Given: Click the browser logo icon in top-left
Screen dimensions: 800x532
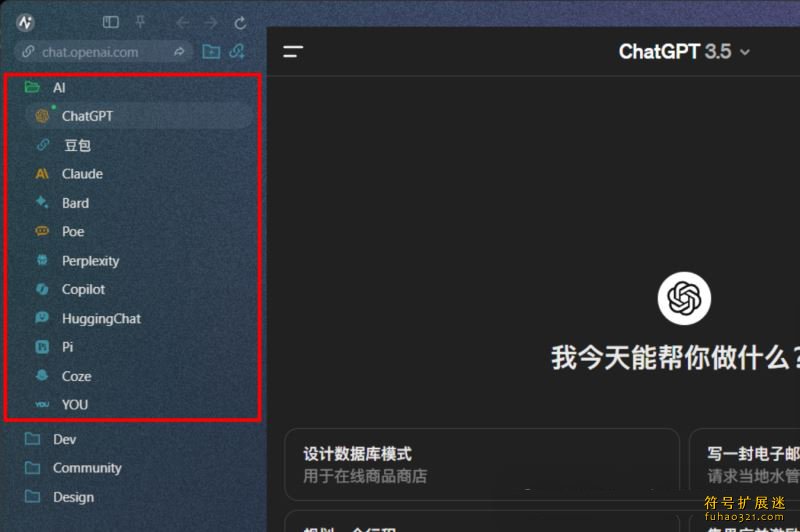Looking at the screenshot, I should point(26,22).
